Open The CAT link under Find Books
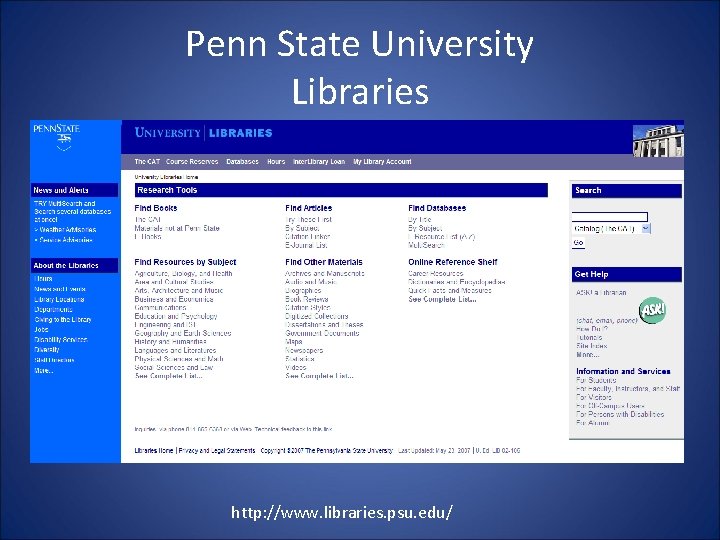 (147, 219)
